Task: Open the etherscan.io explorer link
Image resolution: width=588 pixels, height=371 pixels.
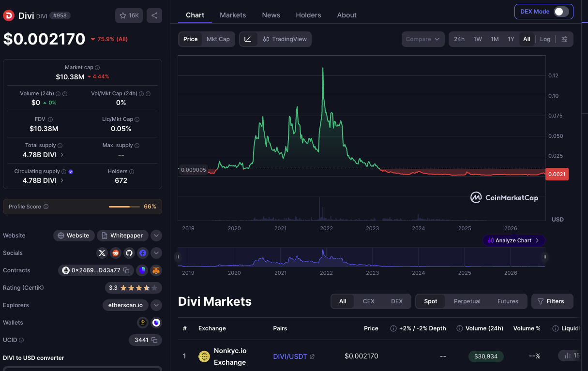Action: (x=125, y=305)
